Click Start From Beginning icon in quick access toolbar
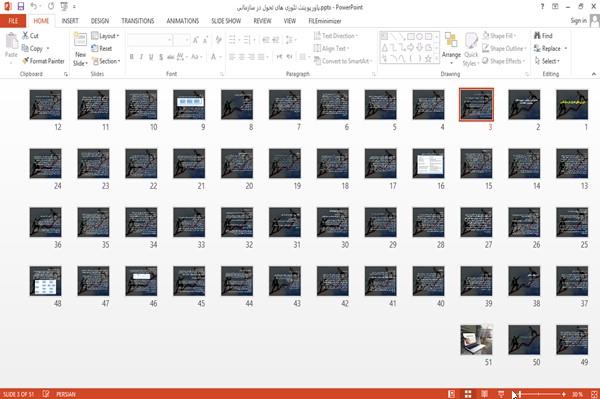 click(x=64, y=7)
